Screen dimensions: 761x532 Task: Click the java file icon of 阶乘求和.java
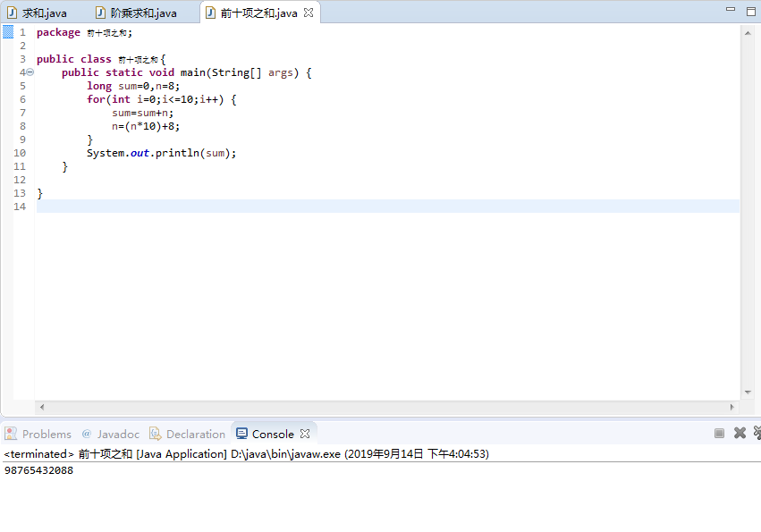(100, 13)
